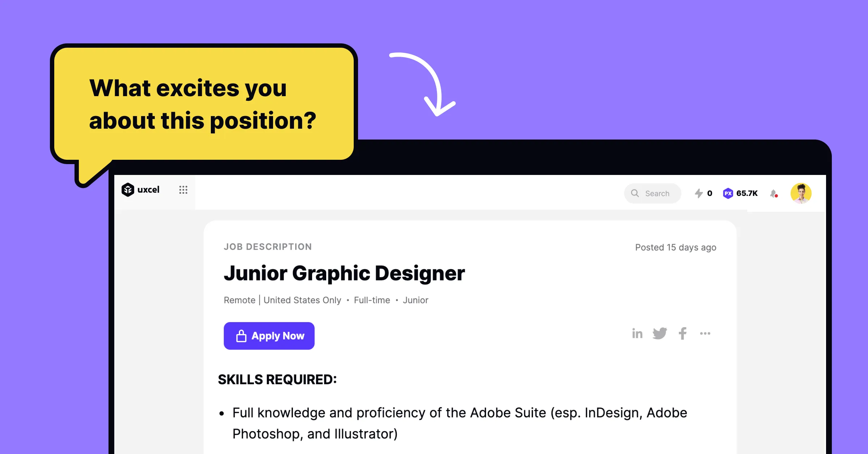Open the profile avatar menu
The height and width of the screenshot is (454, 868).
point(801,193)
